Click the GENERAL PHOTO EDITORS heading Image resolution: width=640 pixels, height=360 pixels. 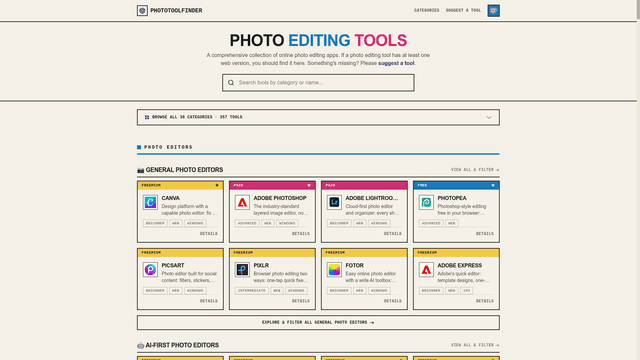tap(184, 170)
